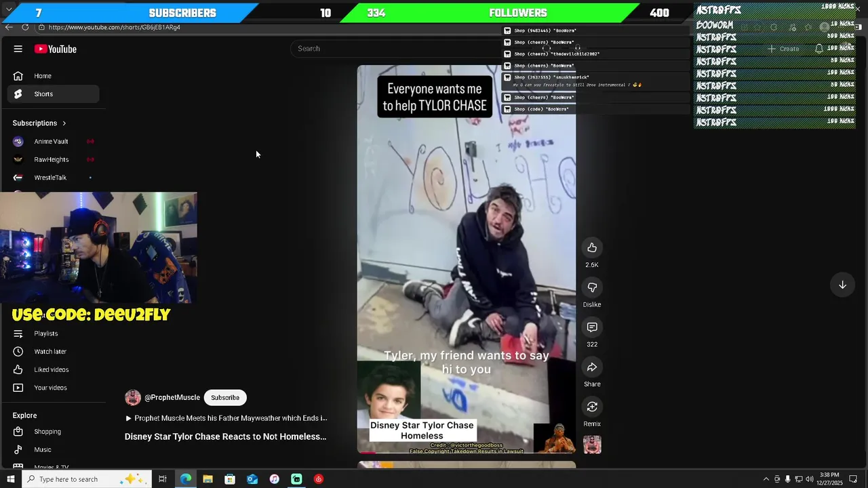The image size is (868, 488).
Task: Open the green streaming app on taskbar
Action: (x=296, y=479)
